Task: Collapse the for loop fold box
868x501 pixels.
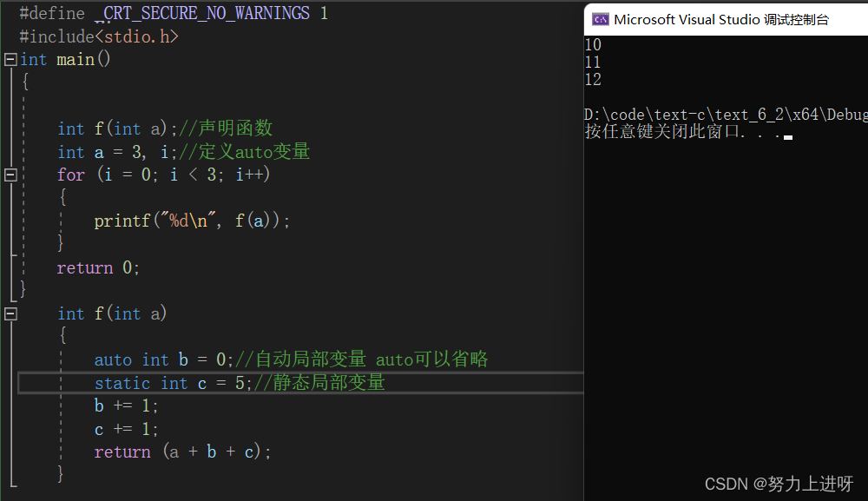Action: click(10, 175)
